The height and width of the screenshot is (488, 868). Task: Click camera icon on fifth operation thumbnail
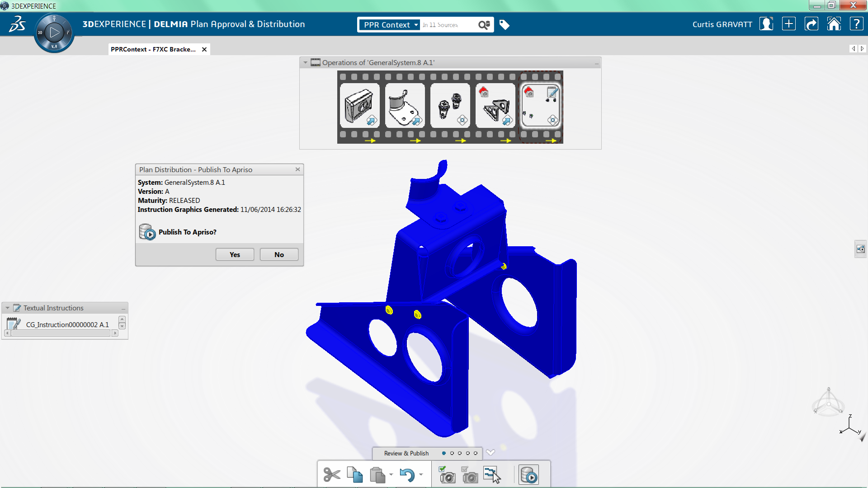click(x=528, y=92)
